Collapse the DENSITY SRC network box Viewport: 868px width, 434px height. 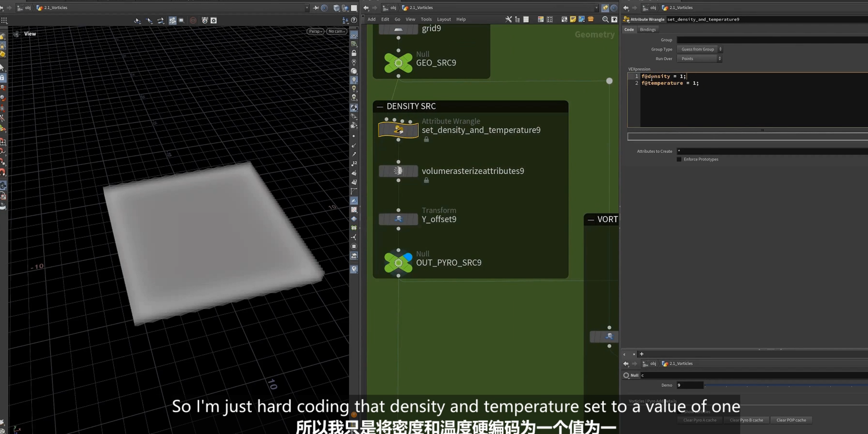click(x=380, y=106)
